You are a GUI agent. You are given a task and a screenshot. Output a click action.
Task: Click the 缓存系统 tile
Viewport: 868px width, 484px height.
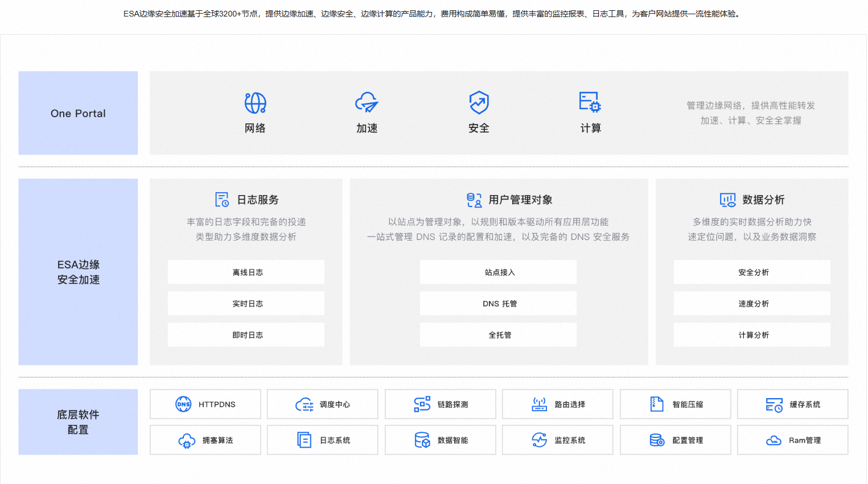click(792, 404)
